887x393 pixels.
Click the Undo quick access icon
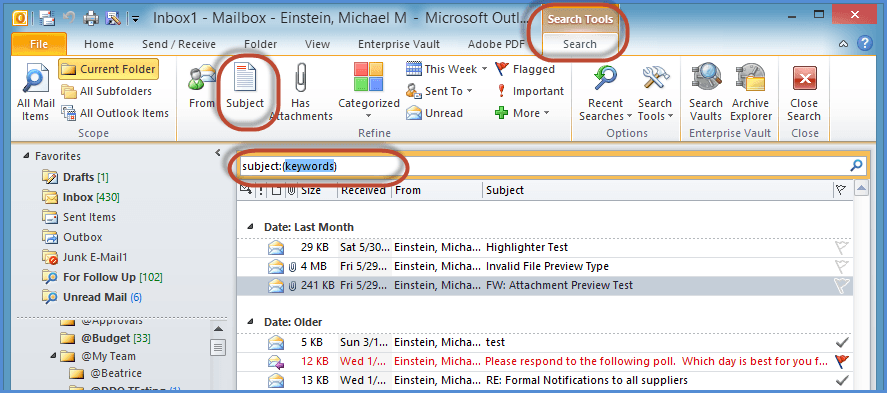click(69, 19)
